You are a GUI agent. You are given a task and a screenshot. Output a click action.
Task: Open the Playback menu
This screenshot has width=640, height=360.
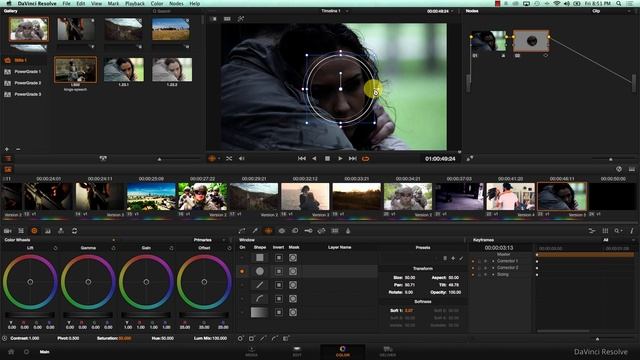(135, 3)
